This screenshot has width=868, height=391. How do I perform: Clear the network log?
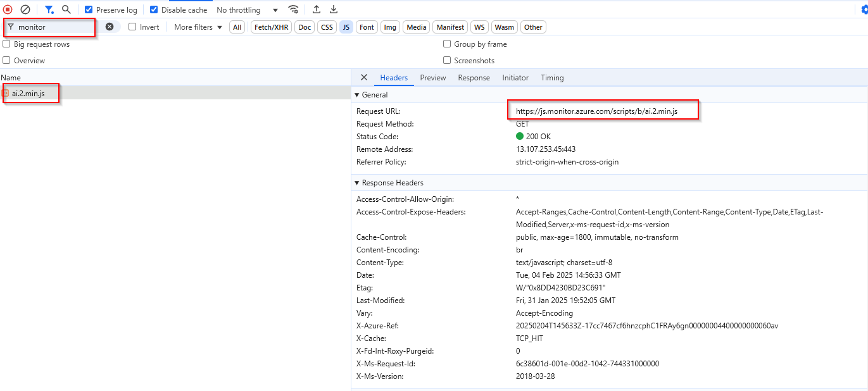(25, 9)
